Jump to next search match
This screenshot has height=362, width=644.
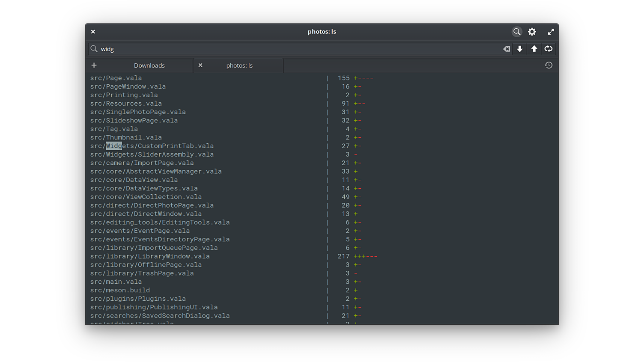[x=520, y=49]
